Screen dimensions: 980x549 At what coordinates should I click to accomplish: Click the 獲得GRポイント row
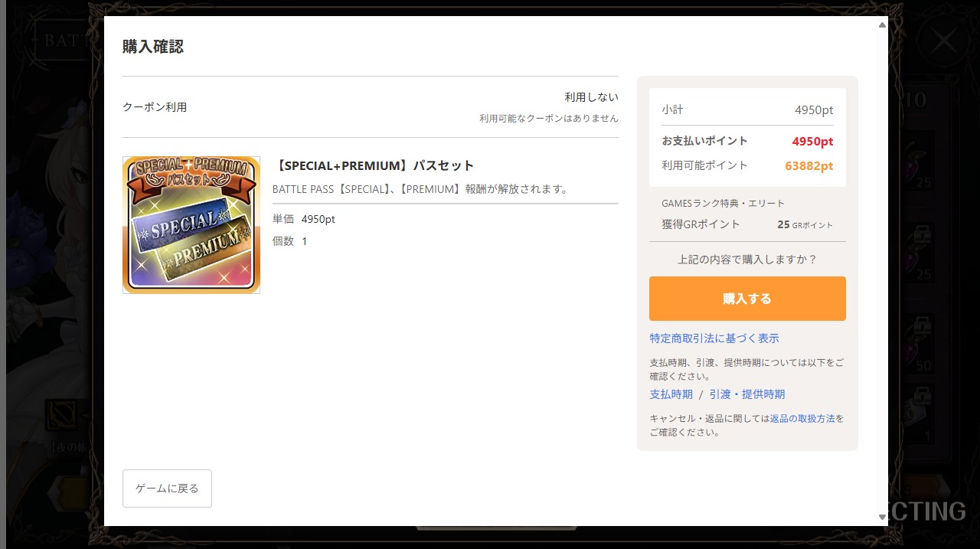coord(747,224)
